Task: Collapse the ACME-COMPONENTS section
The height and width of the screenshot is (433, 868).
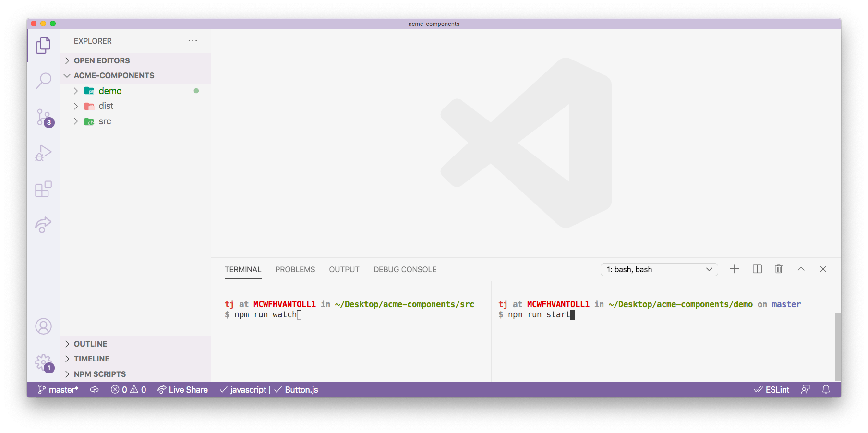Action: click(x=135, y=75)
